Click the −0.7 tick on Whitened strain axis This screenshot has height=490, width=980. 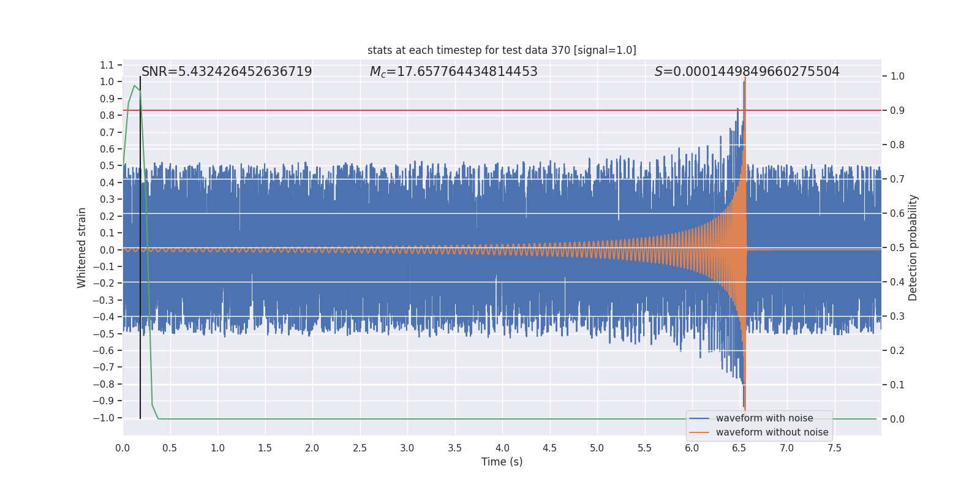tap(104, 367)
